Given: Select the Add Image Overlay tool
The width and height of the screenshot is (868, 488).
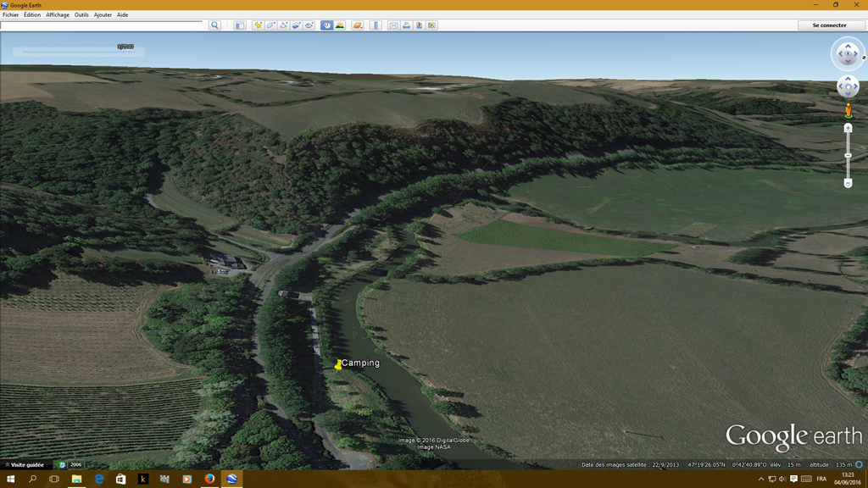Looking at the screenshot, I should click(297, 25).
